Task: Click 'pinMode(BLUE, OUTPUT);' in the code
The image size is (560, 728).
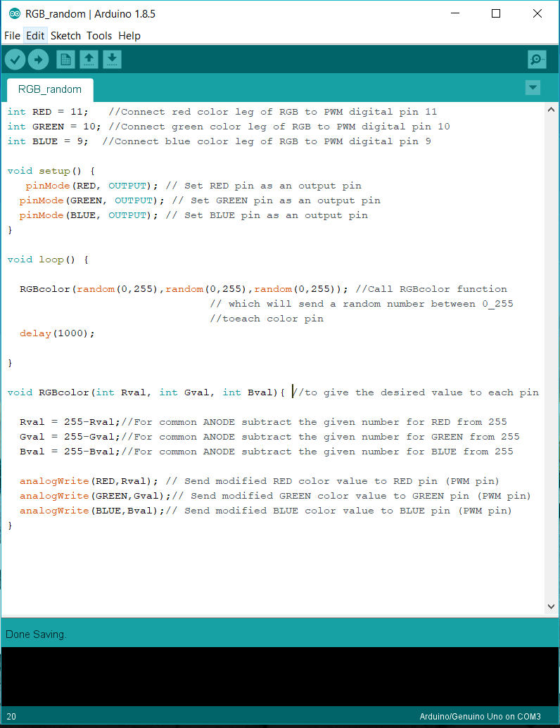Action: click(89, 215)
